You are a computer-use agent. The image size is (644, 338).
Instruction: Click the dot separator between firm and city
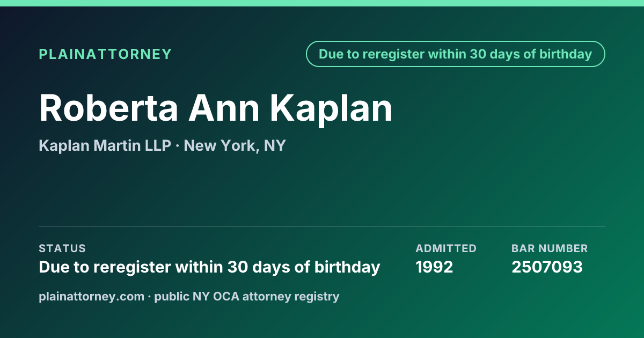coord(178,146)
